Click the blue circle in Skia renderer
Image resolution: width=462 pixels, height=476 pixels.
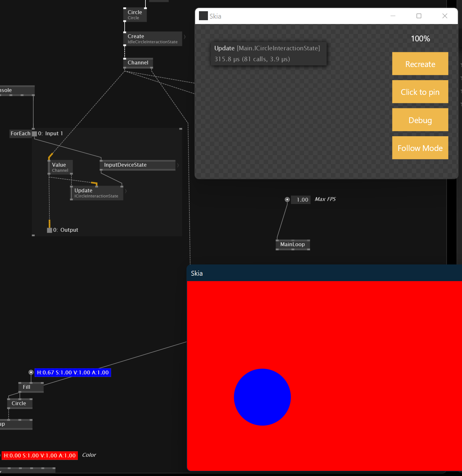262,397
